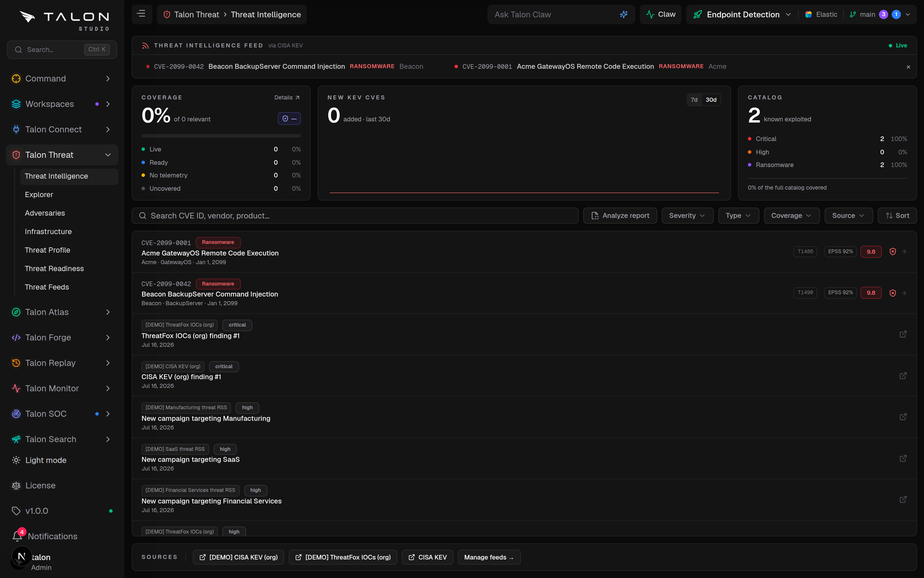The height and width of the screenshot is (578, 924).
Task: Click the sparkle icon in Ask Talon Claw
Action: point(623,14)
